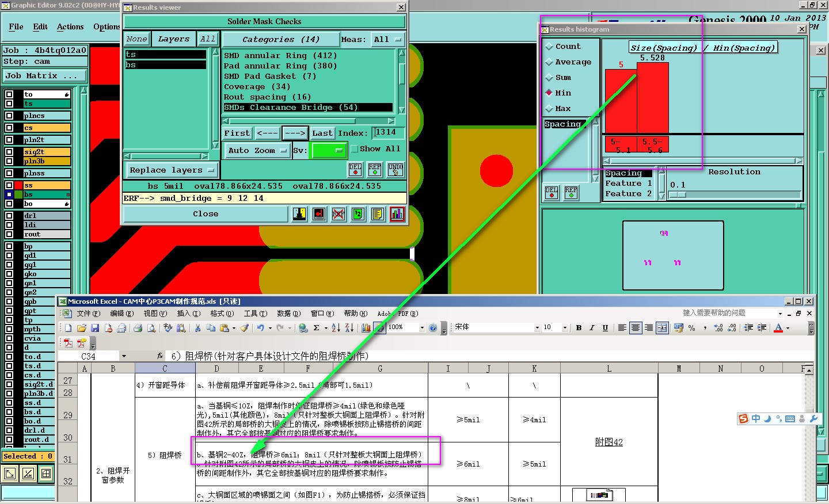Click the red marker icon beside Close
Screen dimensions: 829x504
[x=319, y=214]
